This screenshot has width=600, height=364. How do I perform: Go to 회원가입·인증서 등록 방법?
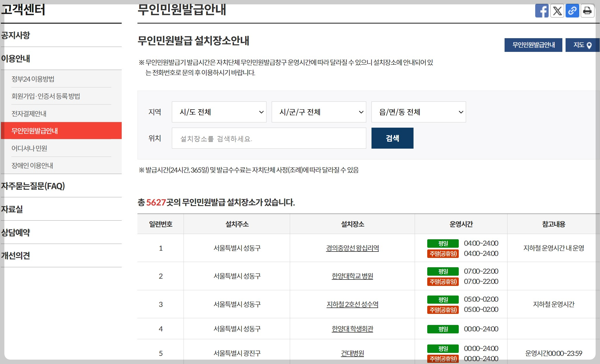pyautogui.click(x=46, y=96)
